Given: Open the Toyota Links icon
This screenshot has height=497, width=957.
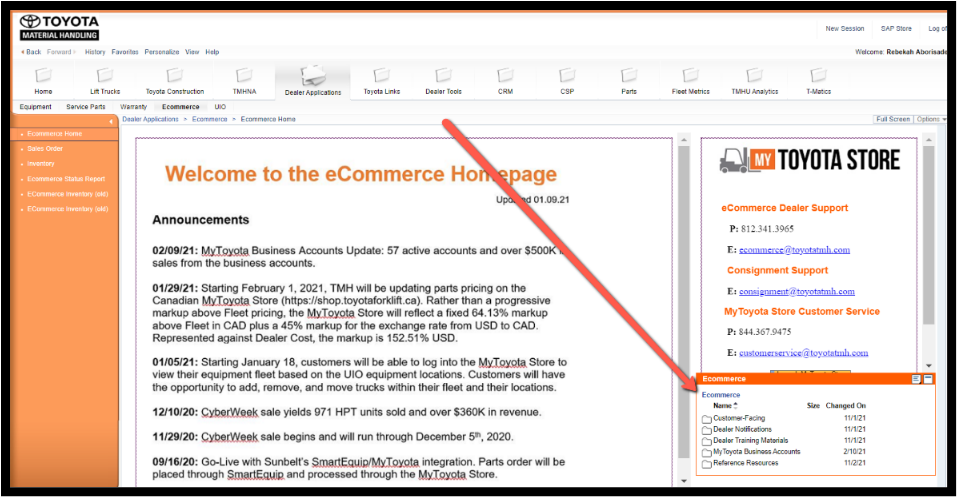Looking at the screenshot, I should point(381,76).
